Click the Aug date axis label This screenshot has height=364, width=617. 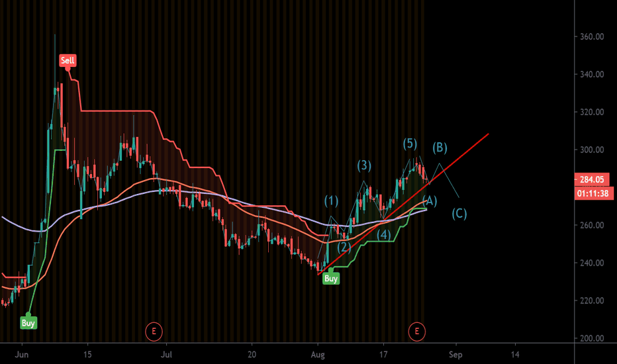pos(318,355)
